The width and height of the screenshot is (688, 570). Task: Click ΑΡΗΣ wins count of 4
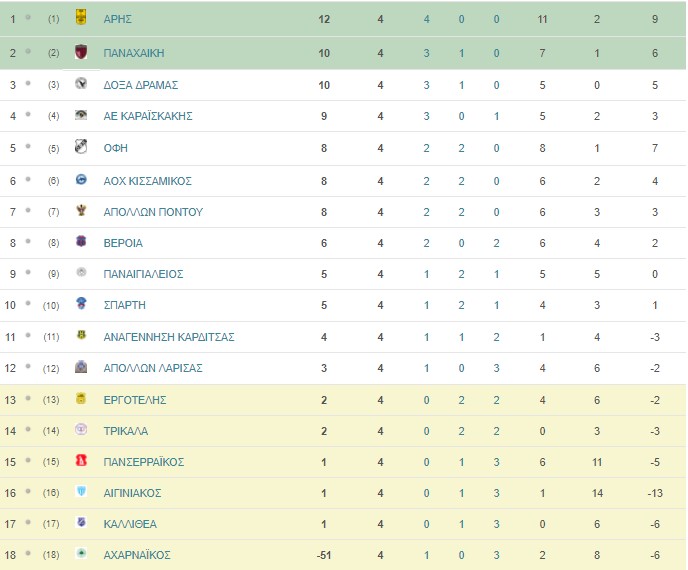click(426, 19)
